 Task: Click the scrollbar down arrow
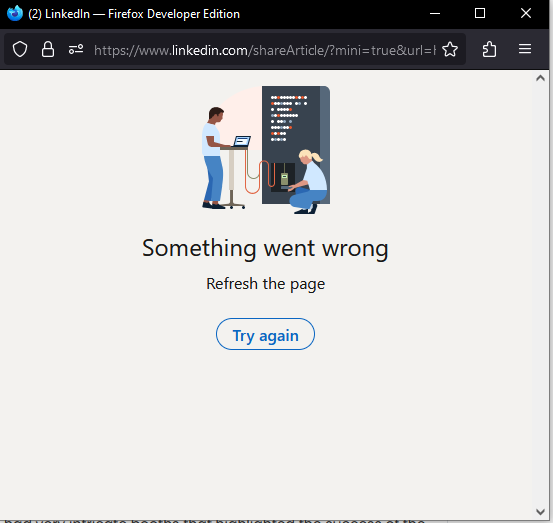(x=540, y=511)
